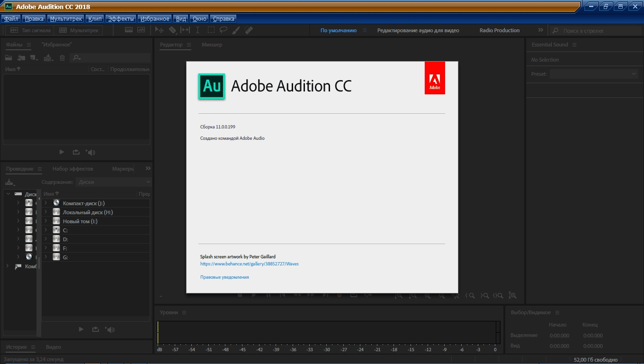Expand the G: drive row
The width and height of the screenshot is (644, 364).
(x=46, y=257)
